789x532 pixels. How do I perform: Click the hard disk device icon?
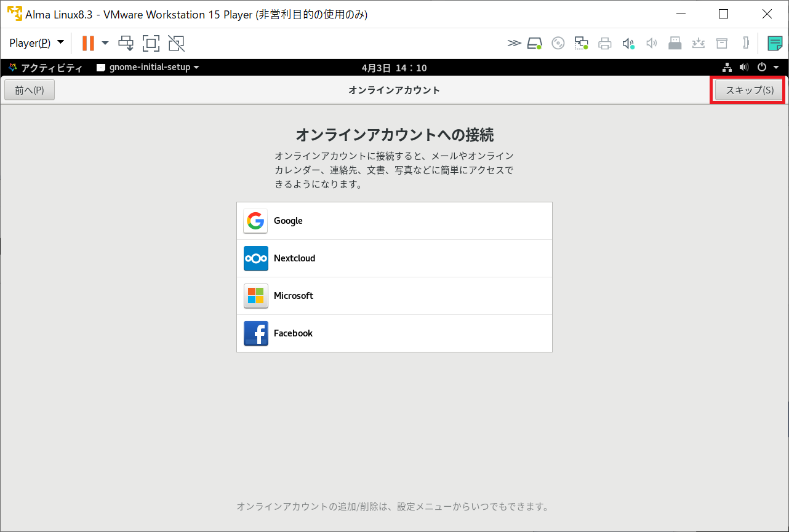[535, 43]
